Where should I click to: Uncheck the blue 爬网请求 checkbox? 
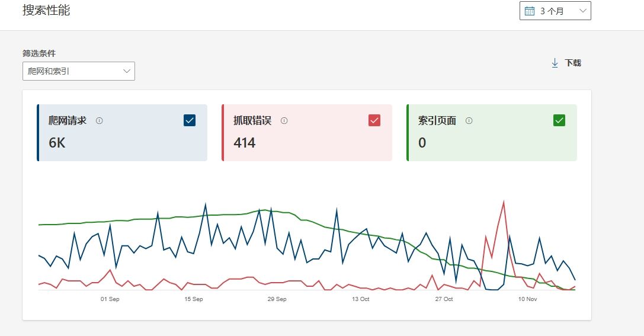[x=190, y=120]
